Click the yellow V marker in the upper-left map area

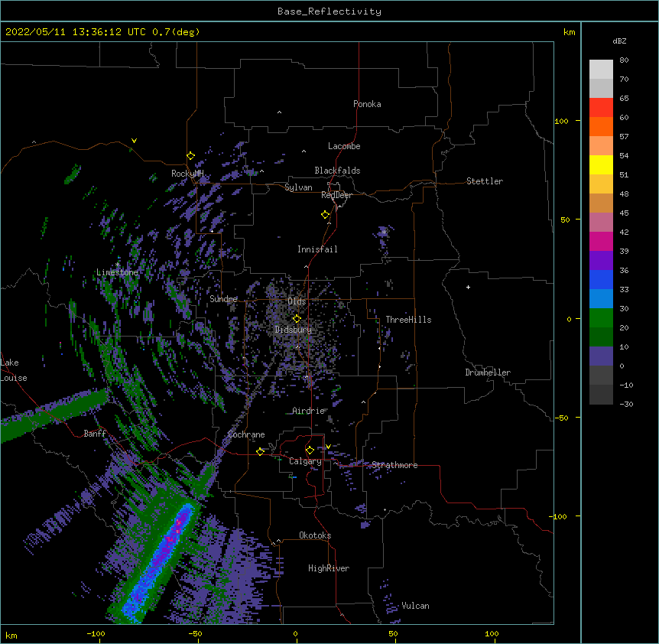(x=134, y=141)
